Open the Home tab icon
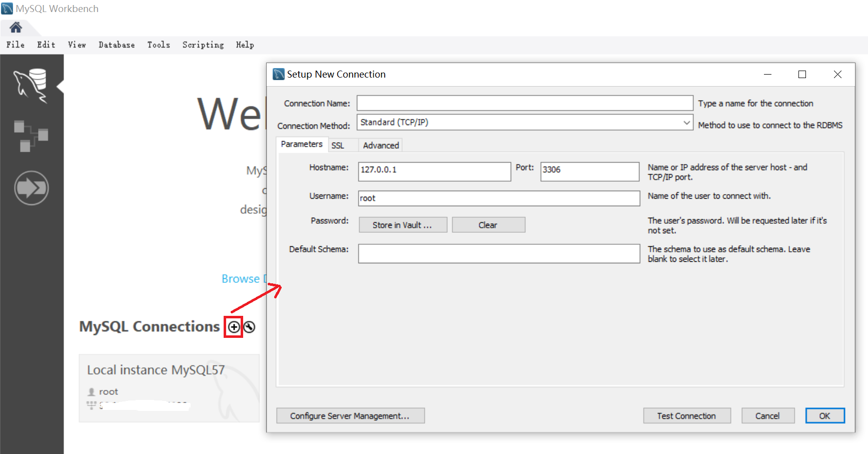This screenshot has height=454, width=868. [x=16, y=27]
